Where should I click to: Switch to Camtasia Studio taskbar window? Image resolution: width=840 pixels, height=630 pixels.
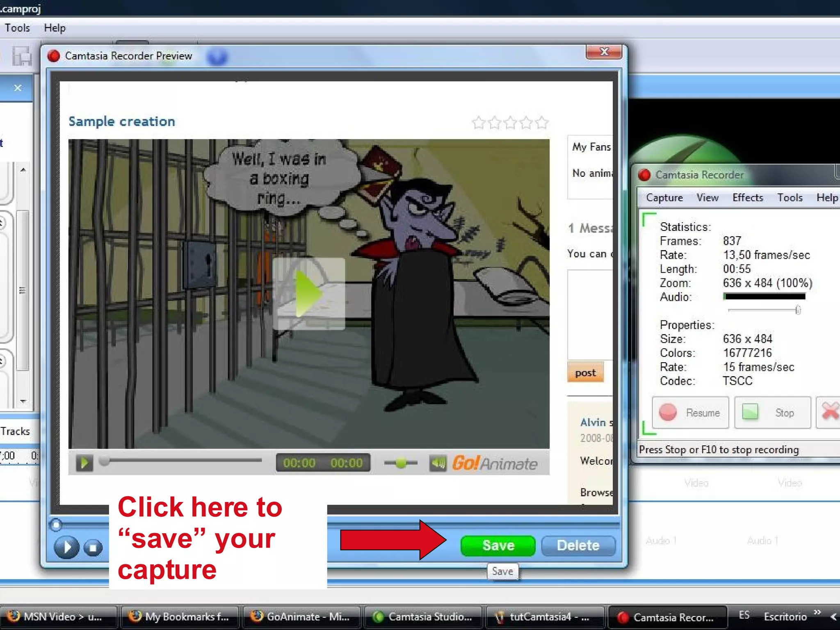tap(423, 617)
